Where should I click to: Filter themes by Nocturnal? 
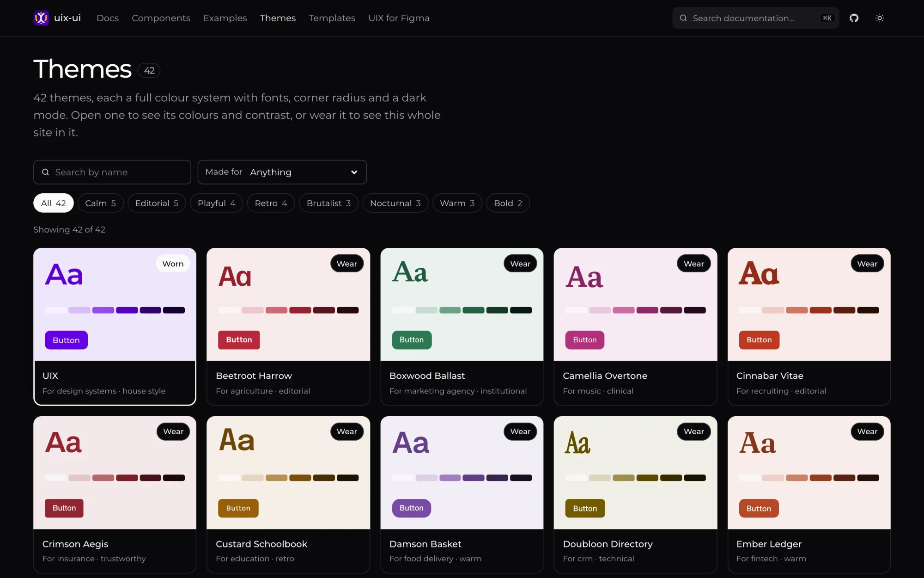coord(395,203)
